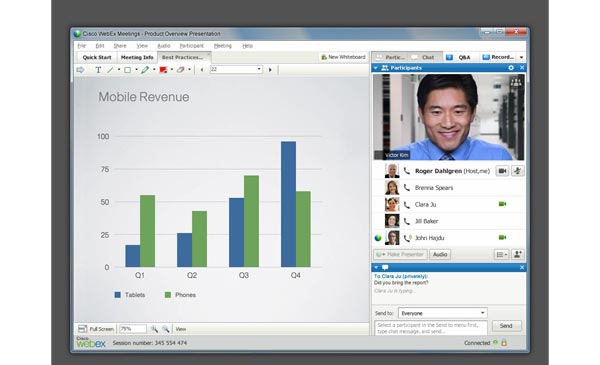Select the Text annotation tool
The height and width of the screenshot is (365, 600).
pyautogui.click(x=98, y=70)
